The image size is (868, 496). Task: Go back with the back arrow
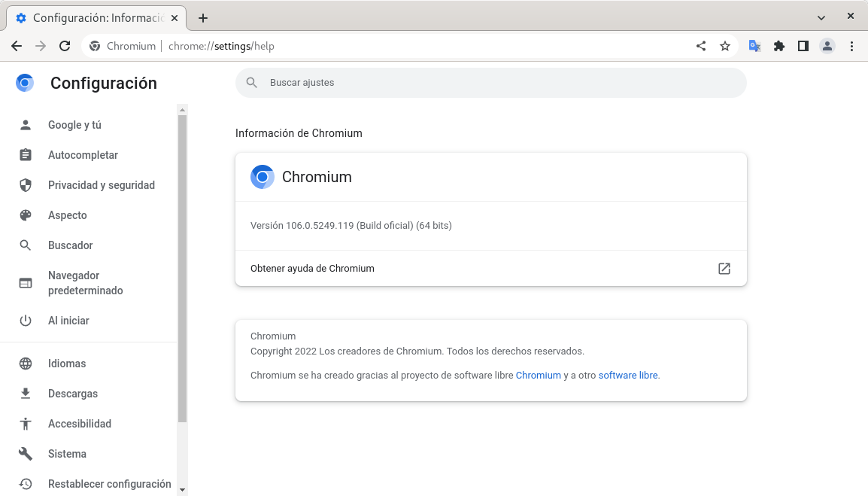pyautogui.click(x=17, y=46)
